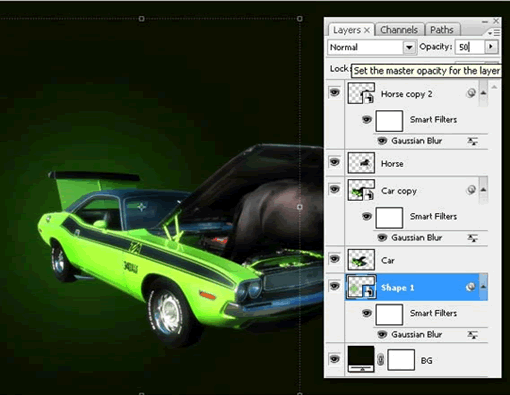The height and width of the screenshot is (395, 510).
Task: Click Smart Filters label under Shape 1
Action: pos(433,313)
